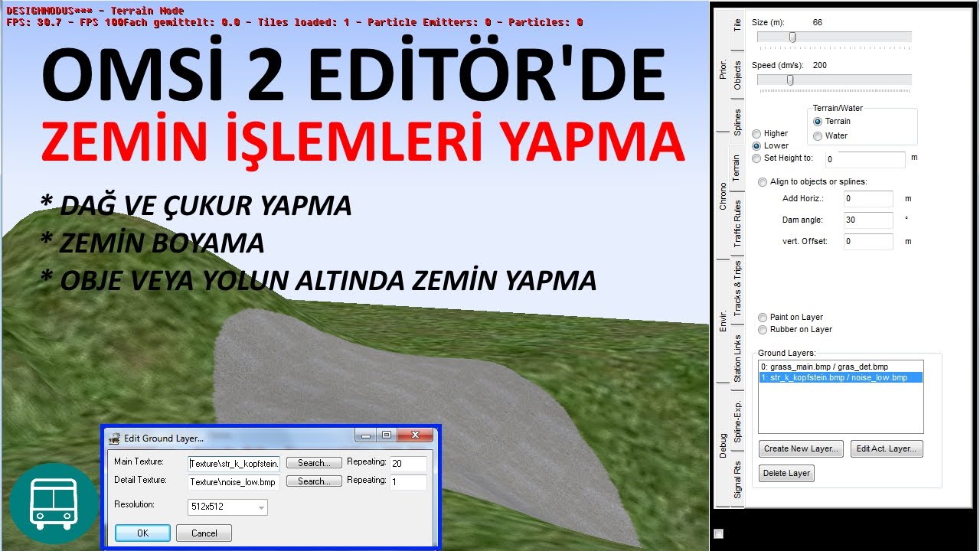The height and width of the screenshot is (551, 980).
Task: Click Edit Act. Layer button
Action: [x=887, y=449]
